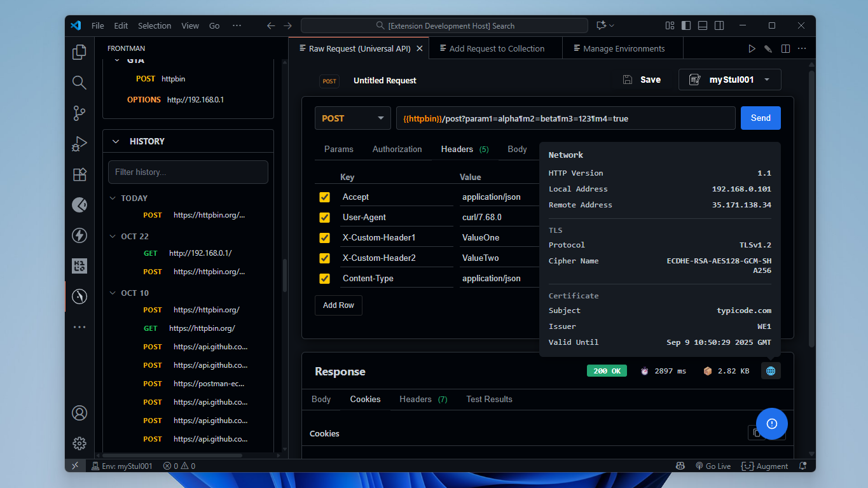Screen dimensions: 868x488
Task: Click the sidebar vertical scrollbar thumb
Action: [284, 275]
